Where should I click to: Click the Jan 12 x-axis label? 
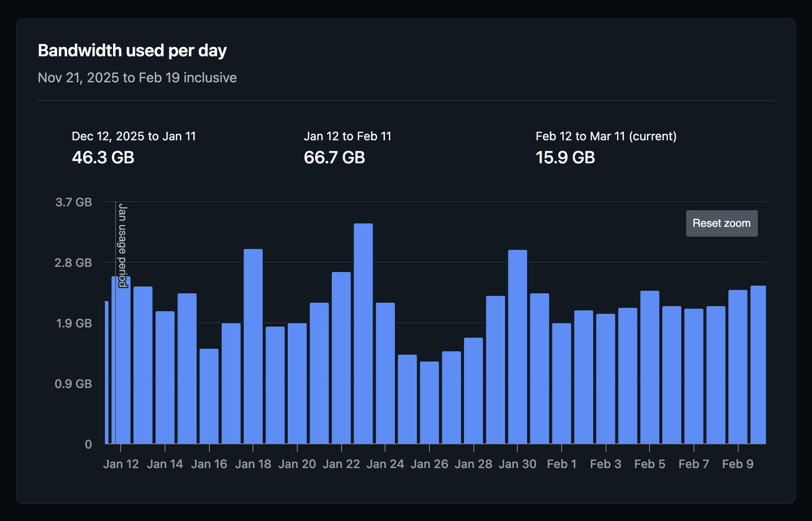coord(121,464)
